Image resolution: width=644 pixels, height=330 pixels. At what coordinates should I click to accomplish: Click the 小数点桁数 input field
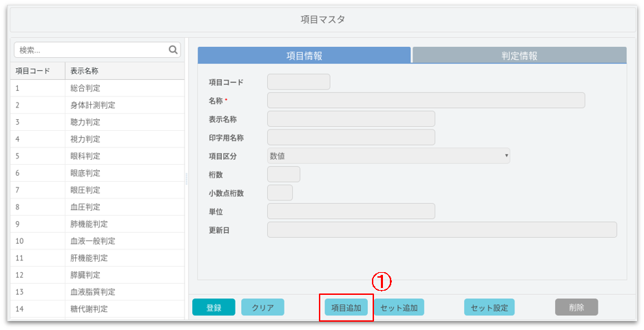280,193
